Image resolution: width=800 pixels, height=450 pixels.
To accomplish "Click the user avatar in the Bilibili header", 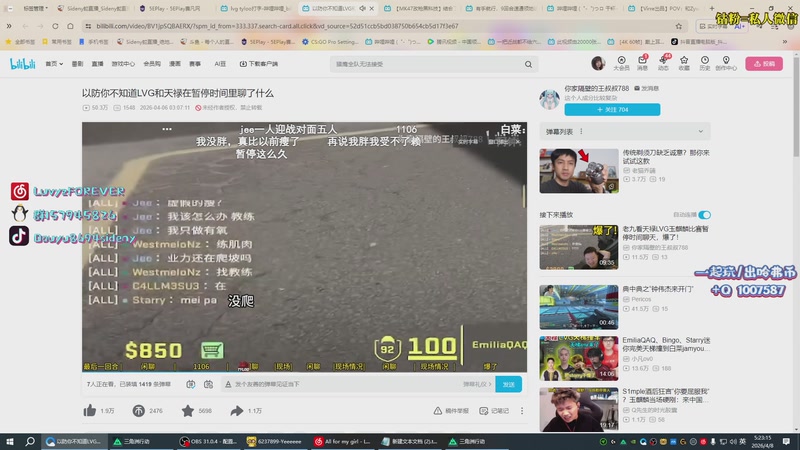I will pos(598,63).
